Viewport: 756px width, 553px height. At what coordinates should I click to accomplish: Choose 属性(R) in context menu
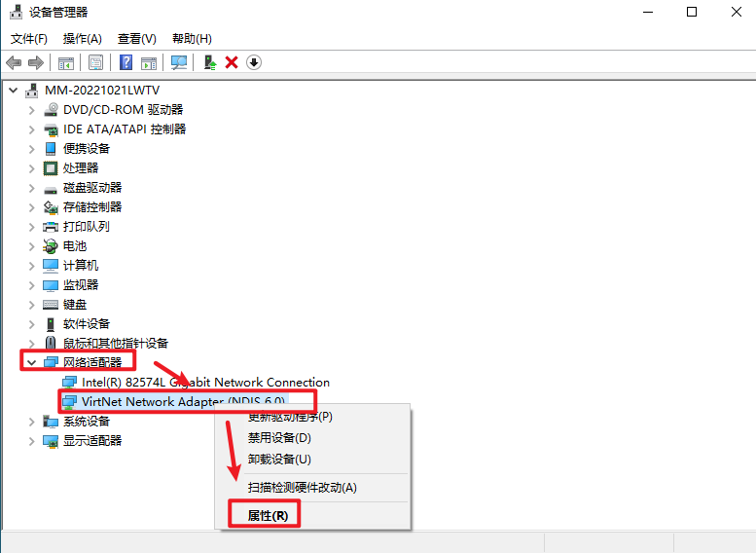pos(268,516)
